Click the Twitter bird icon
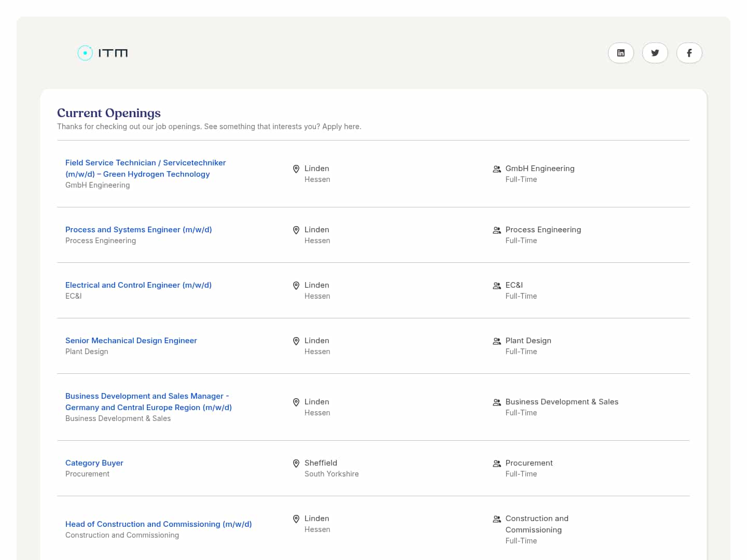The image size is (747, 560). tap(655, 53)
